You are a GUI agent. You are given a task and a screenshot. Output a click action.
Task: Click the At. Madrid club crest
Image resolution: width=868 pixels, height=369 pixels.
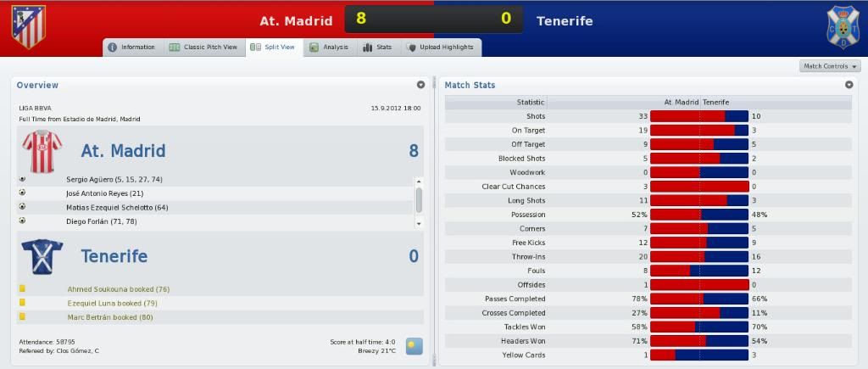[x=28, y=27]
